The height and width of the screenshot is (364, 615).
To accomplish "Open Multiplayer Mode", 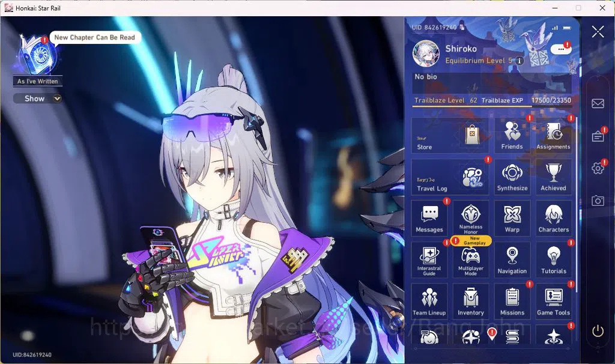I will (x=471, y=260).
